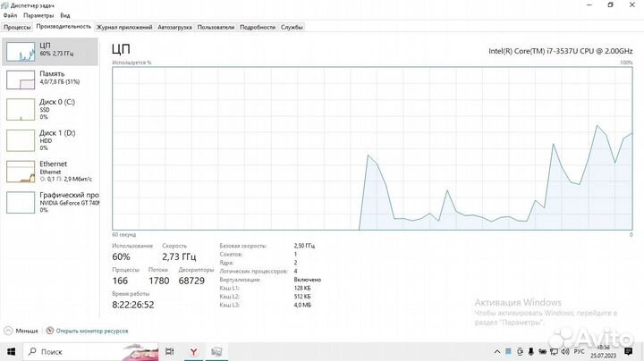Image resolution: width=644 pixels, height=361 pixels.
Task: Collapse view with Меньше chevron icon
Action: tap(8, 331)
